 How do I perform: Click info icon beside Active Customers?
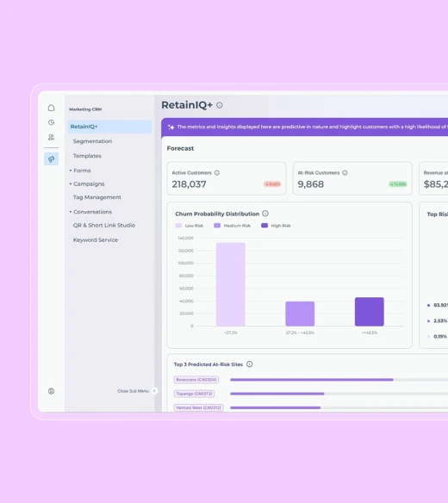pyautogui.click(x=217, y=173)
